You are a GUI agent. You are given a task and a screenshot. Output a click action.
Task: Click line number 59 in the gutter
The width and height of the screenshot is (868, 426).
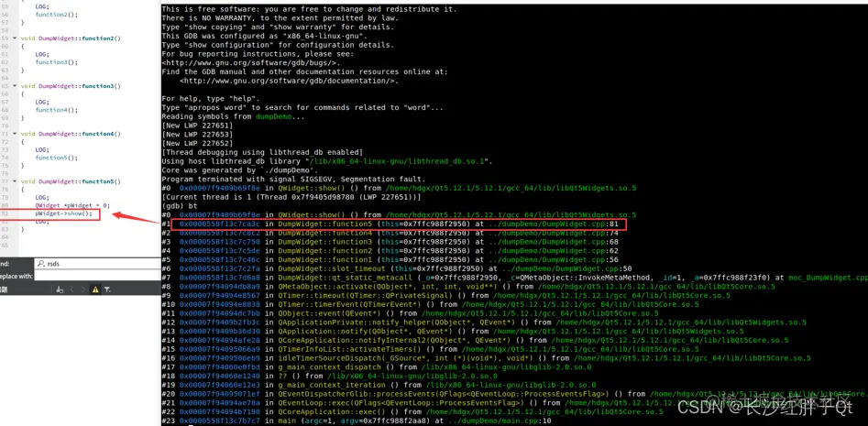coord(5,38)
